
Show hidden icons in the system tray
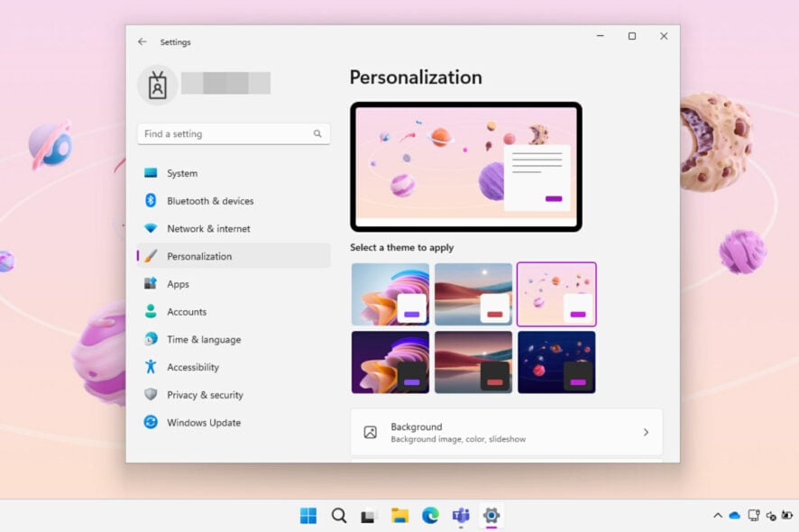(x=719, y=515)
